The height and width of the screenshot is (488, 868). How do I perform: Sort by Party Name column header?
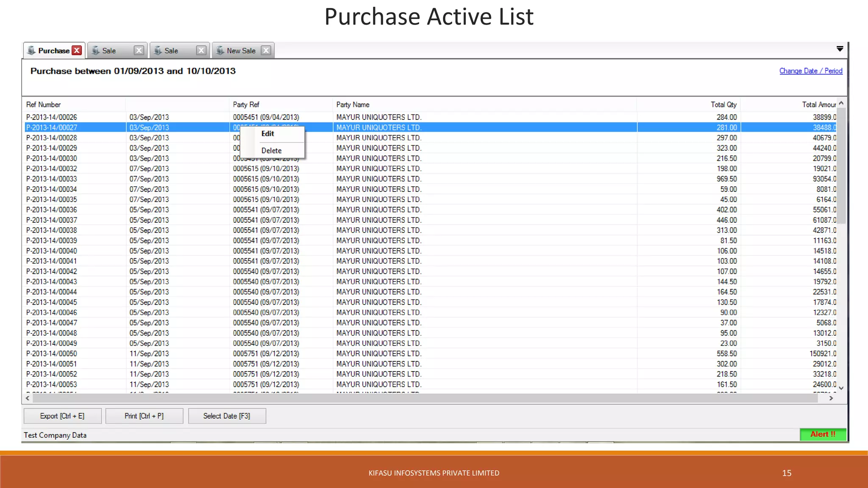point(484,105)
